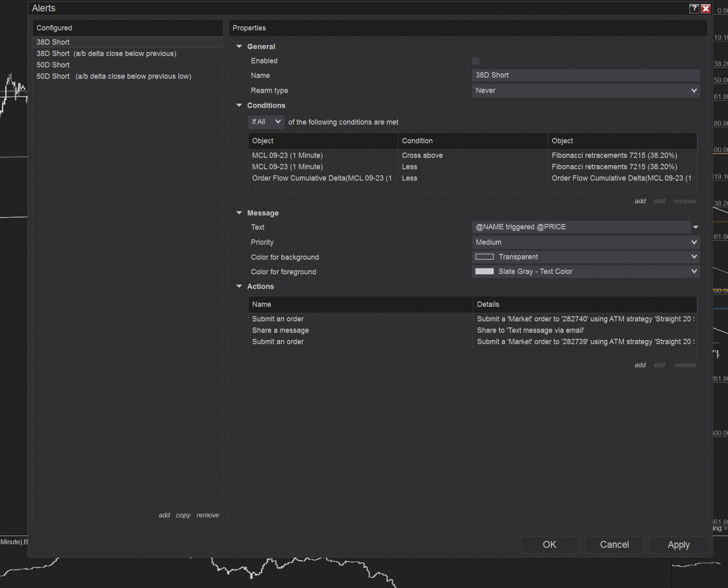Edit the alert Name field

[585, 75]
